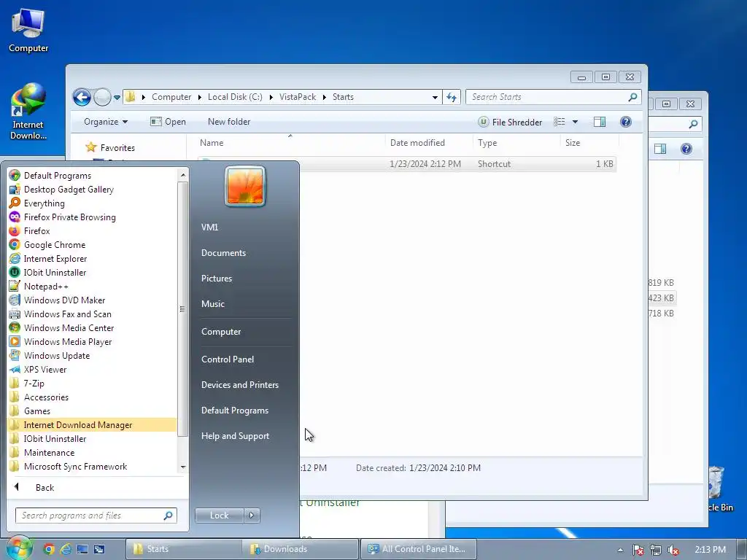Click the volume icon in the system tray

tap(673, 550)
